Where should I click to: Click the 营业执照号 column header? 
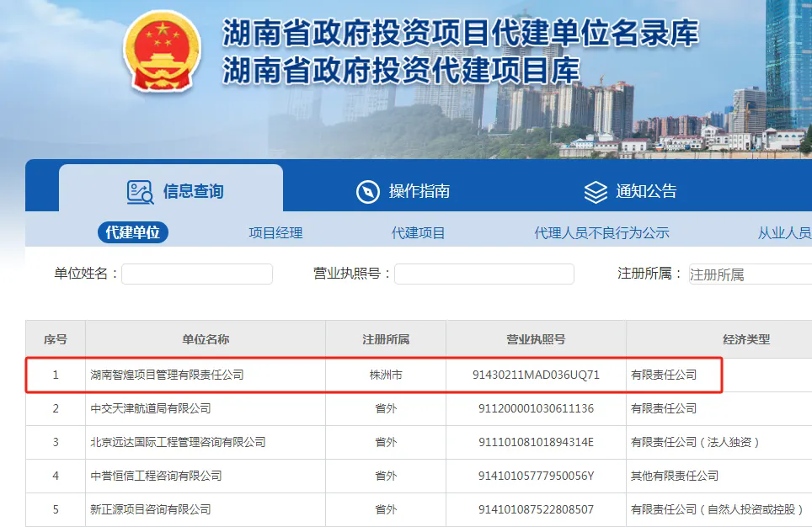536,339
